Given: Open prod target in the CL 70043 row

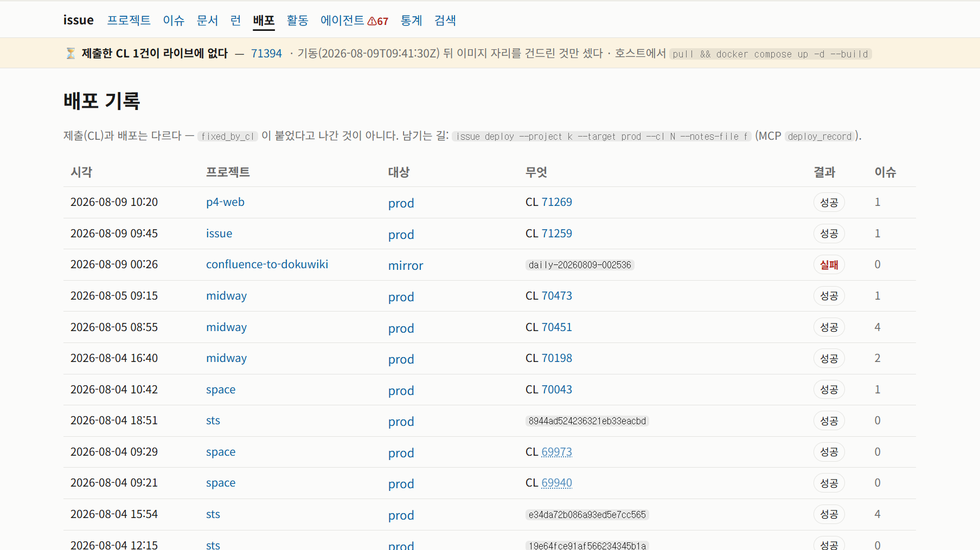Looking at the screenshot, I should point(401,391).
